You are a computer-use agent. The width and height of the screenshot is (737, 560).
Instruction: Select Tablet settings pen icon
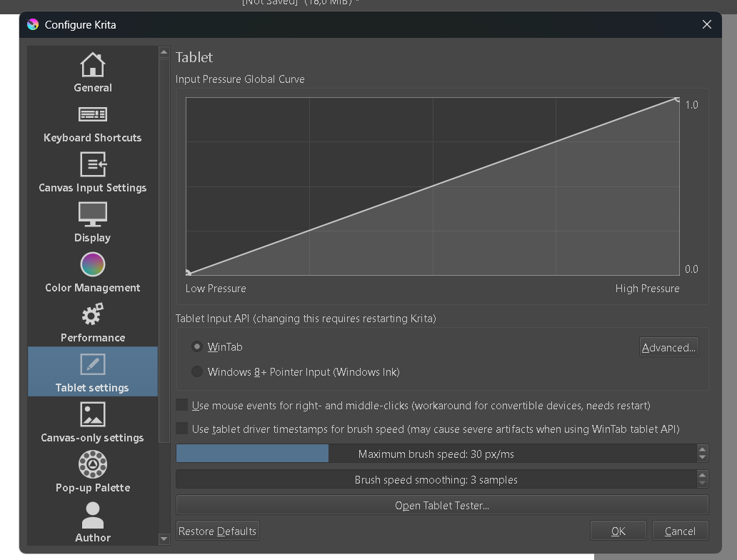point(93,364)
